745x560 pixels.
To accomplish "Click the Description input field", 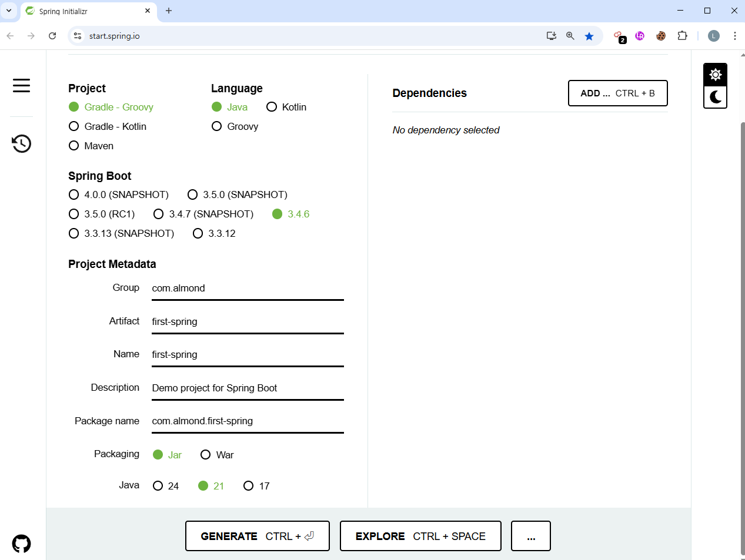I will point(248,388).
